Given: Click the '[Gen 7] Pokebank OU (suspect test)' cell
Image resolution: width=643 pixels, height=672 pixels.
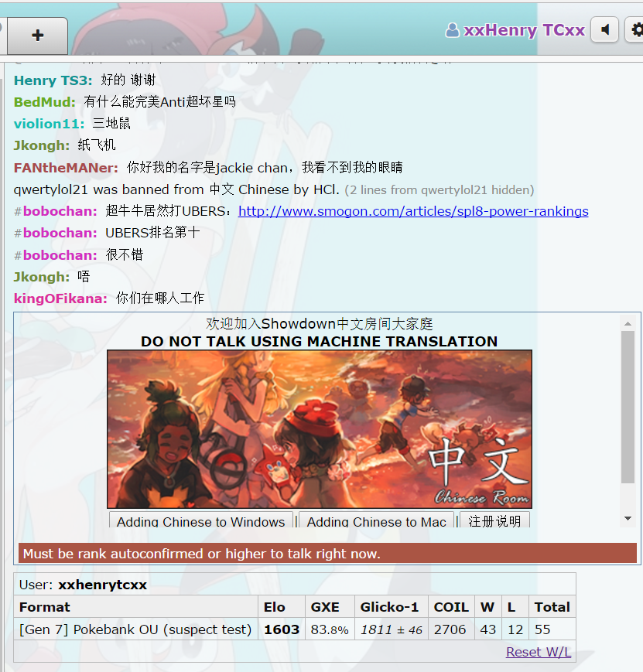Looking at the screenshot, I should [135, 629].
